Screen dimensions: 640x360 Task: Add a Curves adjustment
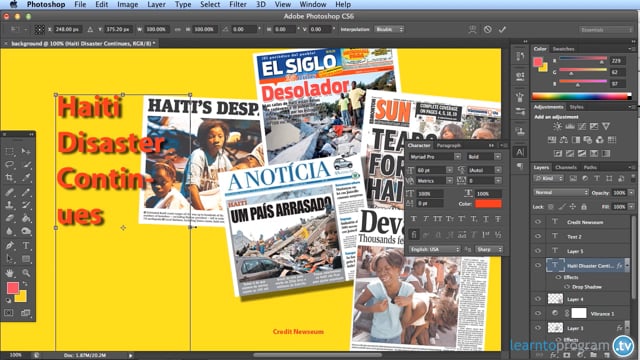pos(582,127)
